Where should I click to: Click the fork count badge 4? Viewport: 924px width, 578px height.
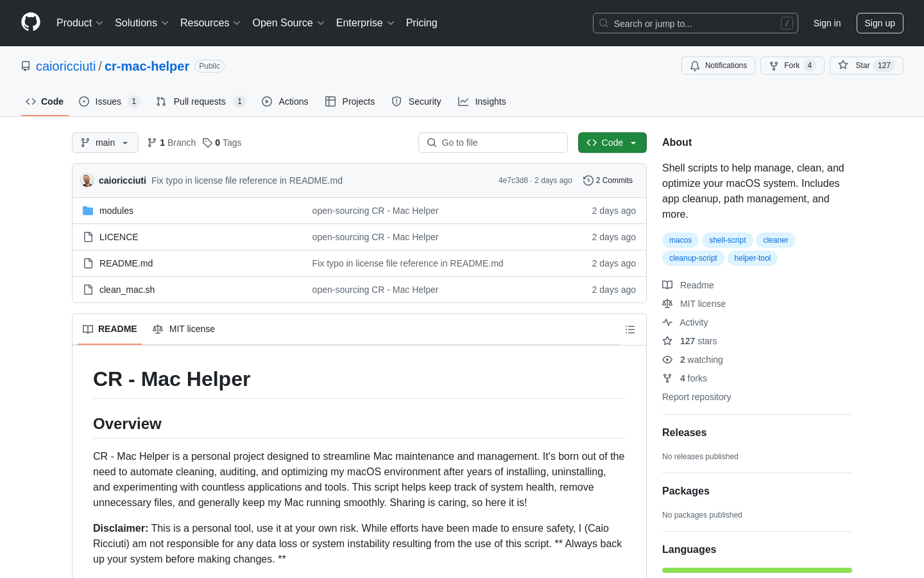pos(810,66)
